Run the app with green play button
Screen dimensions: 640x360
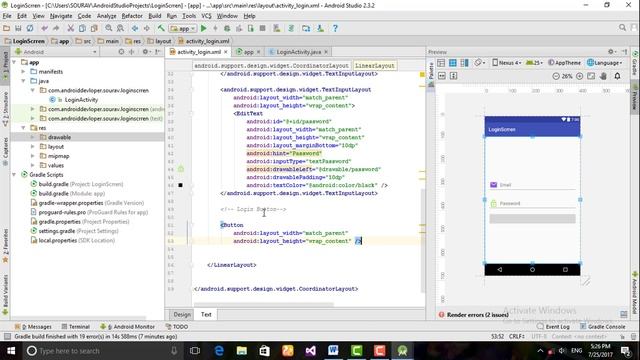pos(204,28)
